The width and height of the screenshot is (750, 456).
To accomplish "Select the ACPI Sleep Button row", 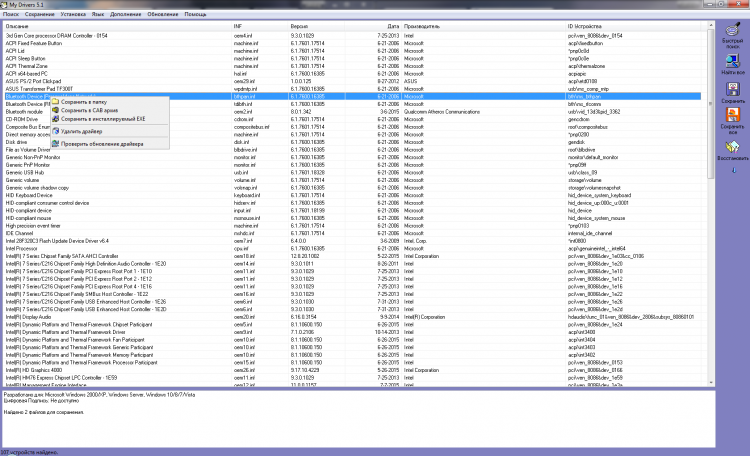I will [353, 58].
